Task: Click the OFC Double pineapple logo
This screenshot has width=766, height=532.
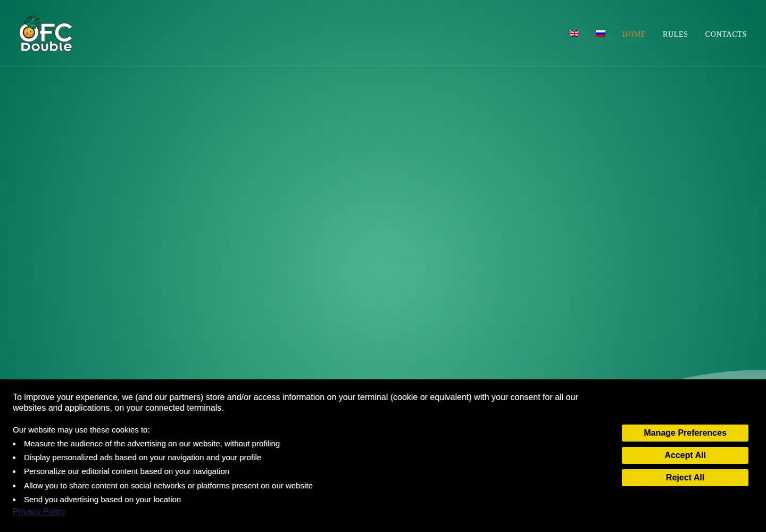Action: pyautogui.click(x=46, y=34)
